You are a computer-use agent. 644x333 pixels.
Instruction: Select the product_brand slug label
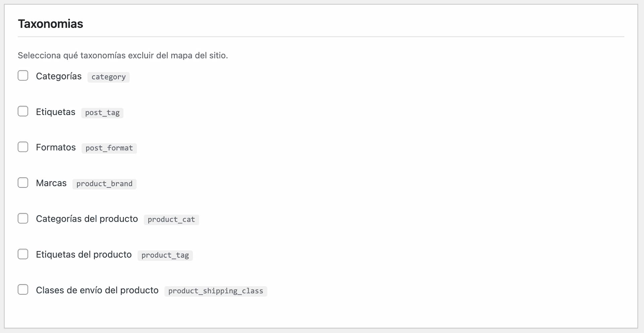[104, 184]
